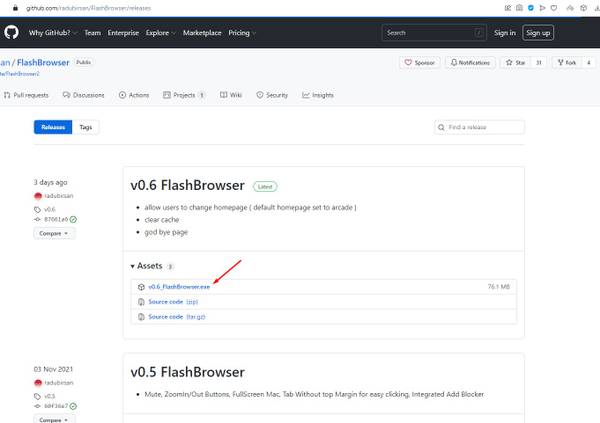This screenshot has height=423, width=600.
Task: Open the v0.5 tag link
Action: (x=49, y=396)
